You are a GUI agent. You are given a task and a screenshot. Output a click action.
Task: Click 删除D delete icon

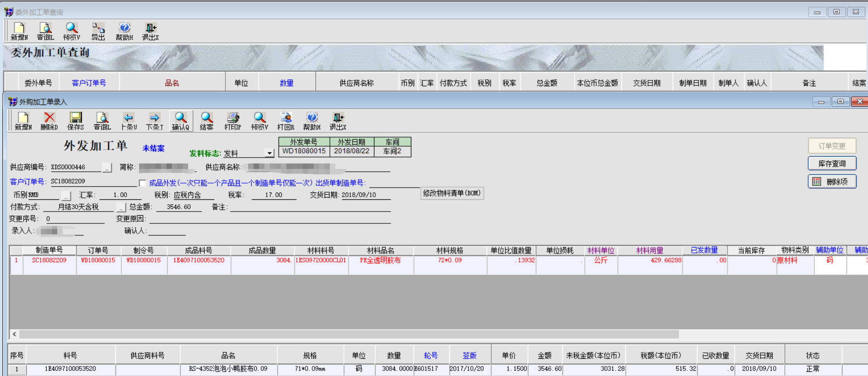tap(49, 121)
